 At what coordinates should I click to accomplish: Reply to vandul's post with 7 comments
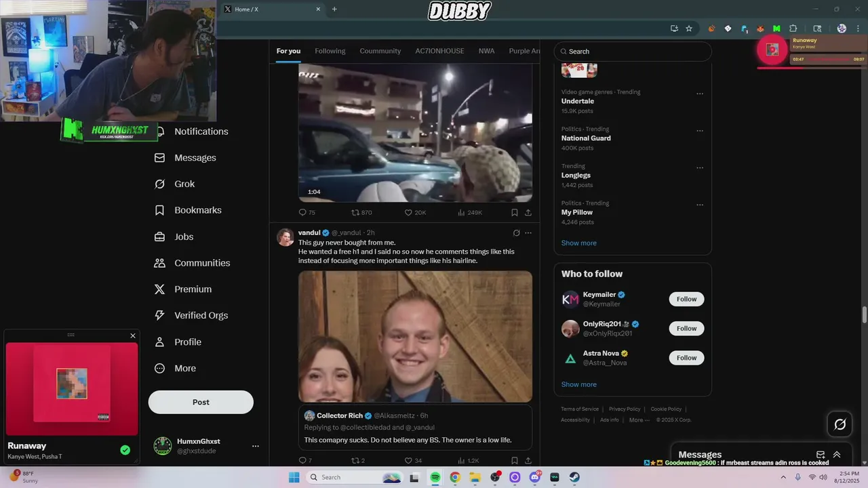coord(305,461)
